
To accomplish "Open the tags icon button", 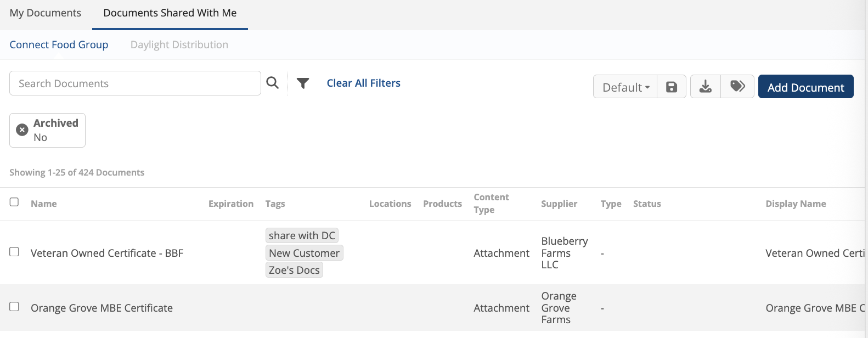I will pyautogui.click(x=737, y=86).
